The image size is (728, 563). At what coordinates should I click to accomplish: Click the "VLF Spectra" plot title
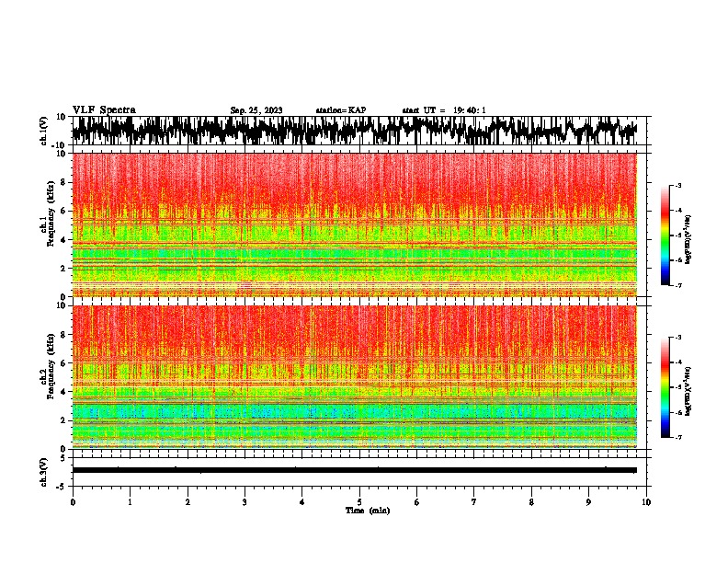click(x=104, y=110)
